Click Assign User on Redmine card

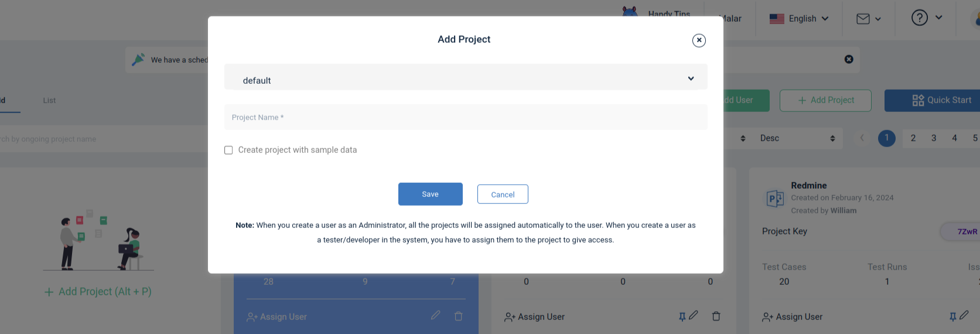pyautogui.click(x=792, y=317)
